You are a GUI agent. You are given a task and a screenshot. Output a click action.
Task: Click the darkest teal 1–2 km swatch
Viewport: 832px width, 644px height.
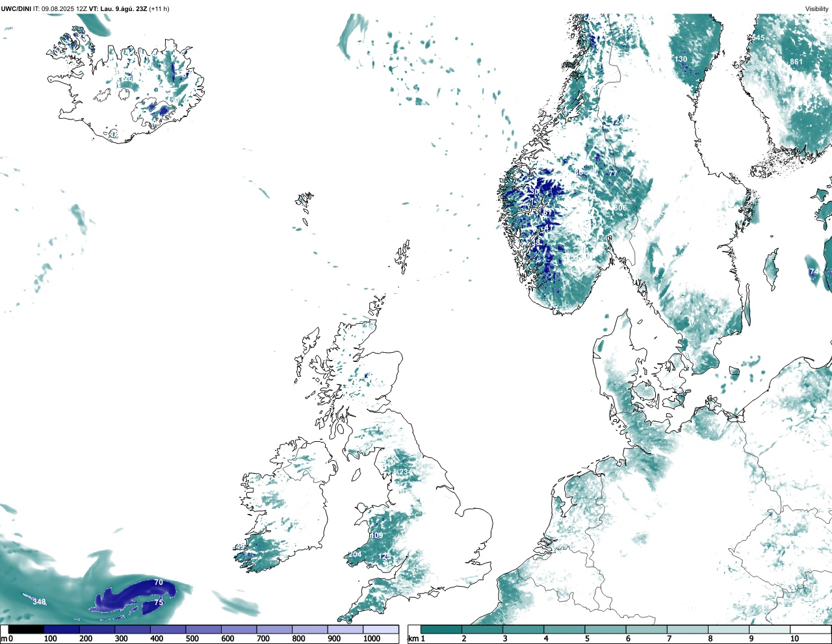coord(441,629)
